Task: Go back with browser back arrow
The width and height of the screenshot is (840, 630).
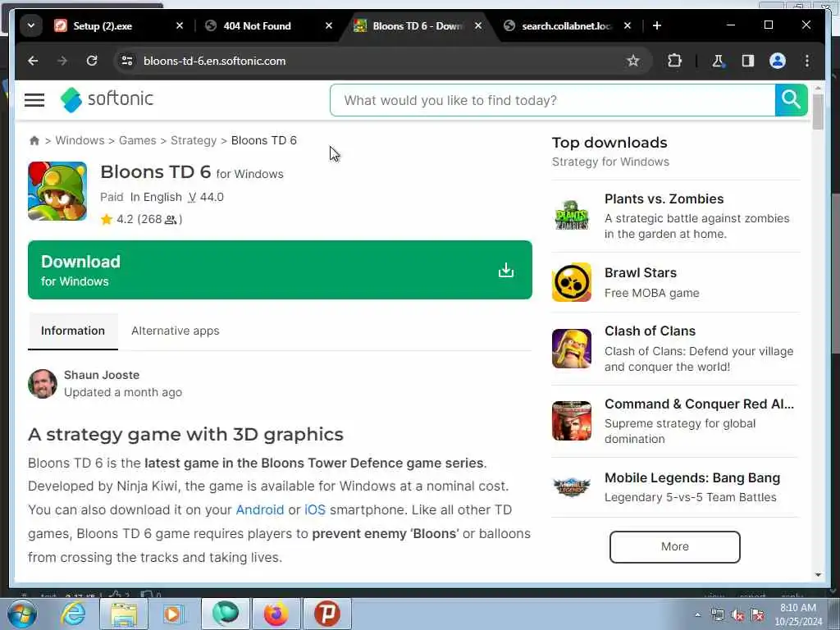Action: pyautogui.click(x=33, y=61)
